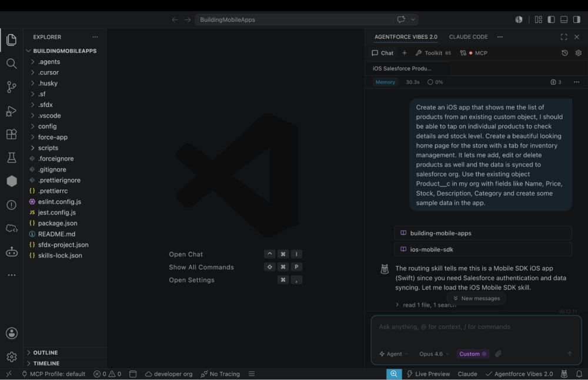Open the Agent mode dropdown
Screen dimensions: 588x380
pos(393,354)
